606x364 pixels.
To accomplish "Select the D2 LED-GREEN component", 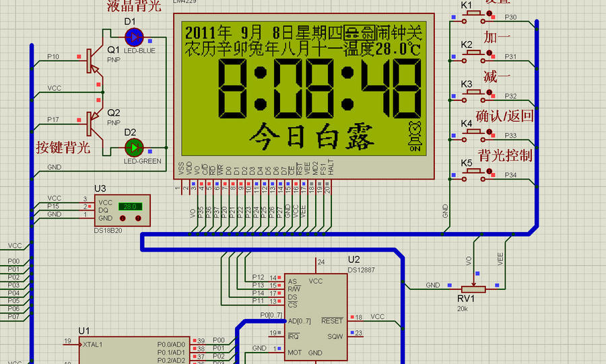I will point(134,147).
